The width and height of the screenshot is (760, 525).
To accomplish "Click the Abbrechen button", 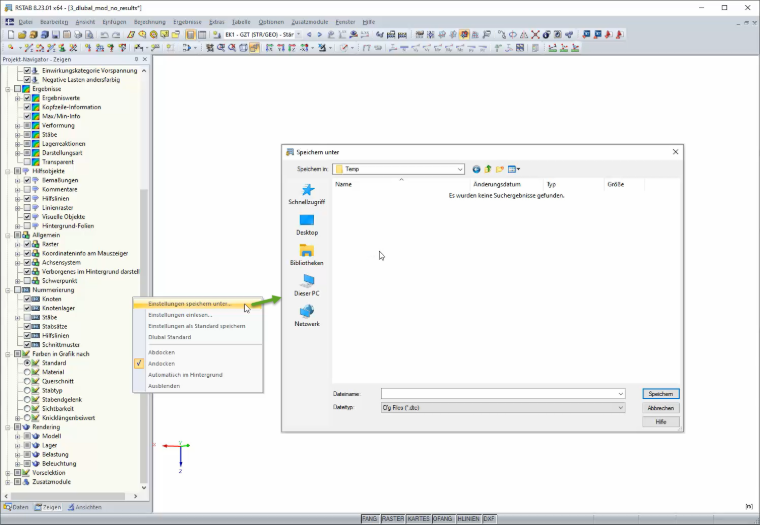I will point(661,408).
